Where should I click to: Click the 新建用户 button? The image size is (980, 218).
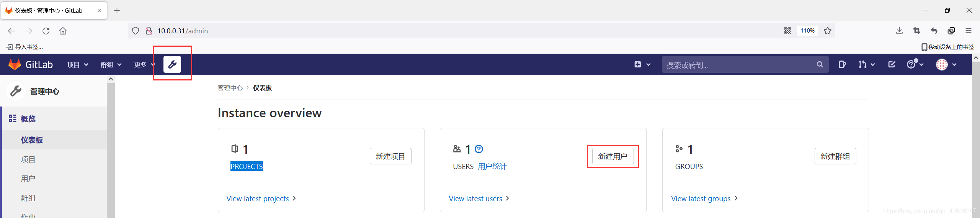[613, 156]
